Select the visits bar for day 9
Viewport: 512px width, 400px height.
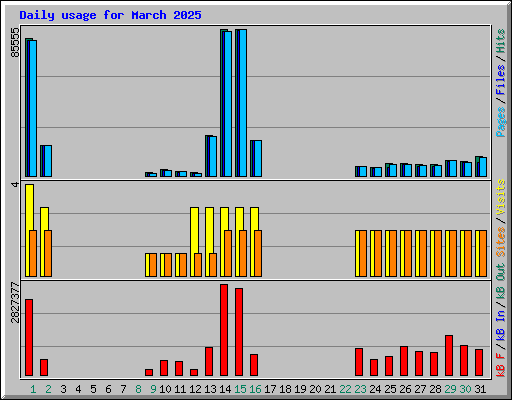pos(147,265)
